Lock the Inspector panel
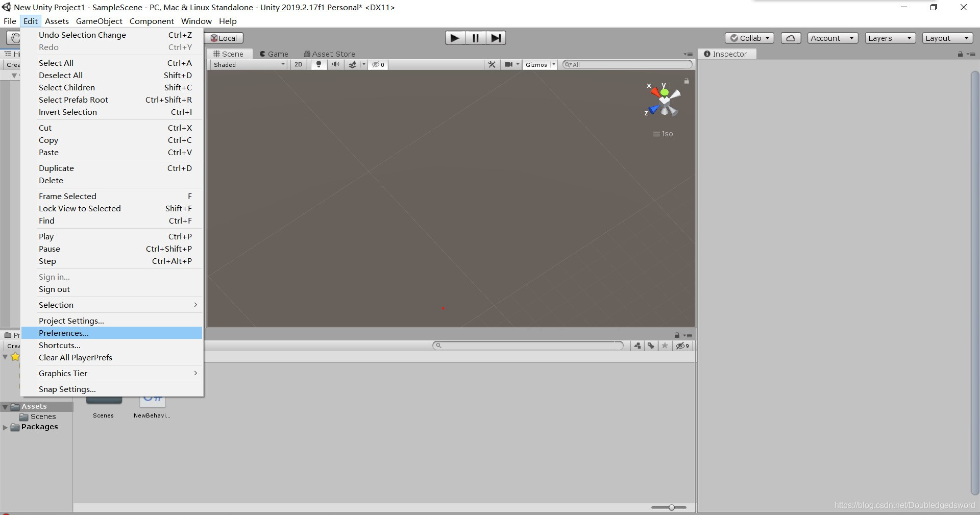The height and width of the screenshot is (515, 980). (x=960, y=54)
